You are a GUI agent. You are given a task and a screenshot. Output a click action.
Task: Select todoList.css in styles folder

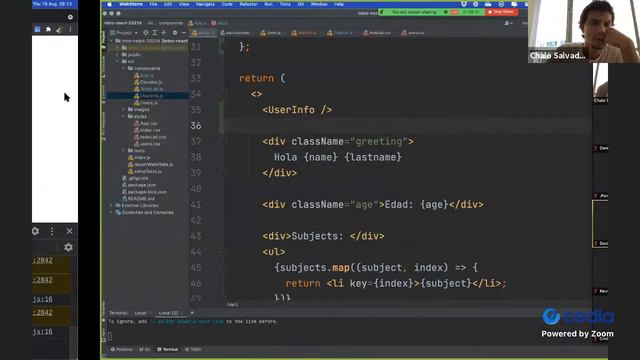(x=150, y=137)
